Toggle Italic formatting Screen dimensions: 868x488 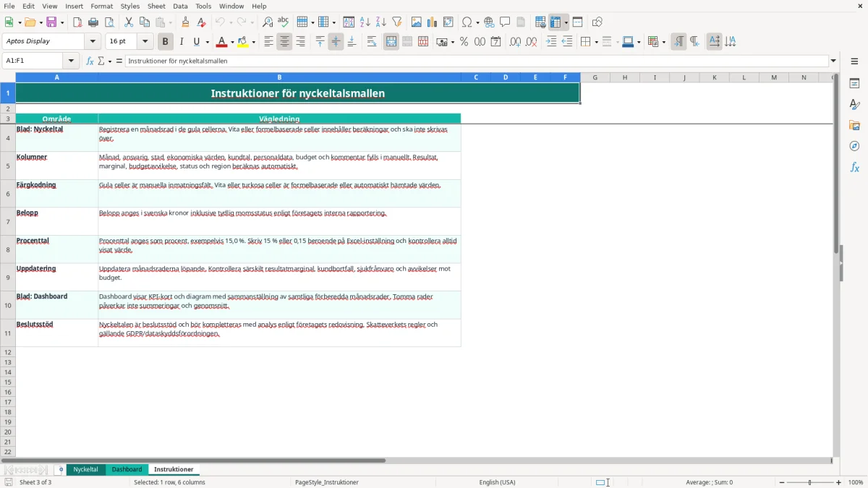(x=182, y=42)
